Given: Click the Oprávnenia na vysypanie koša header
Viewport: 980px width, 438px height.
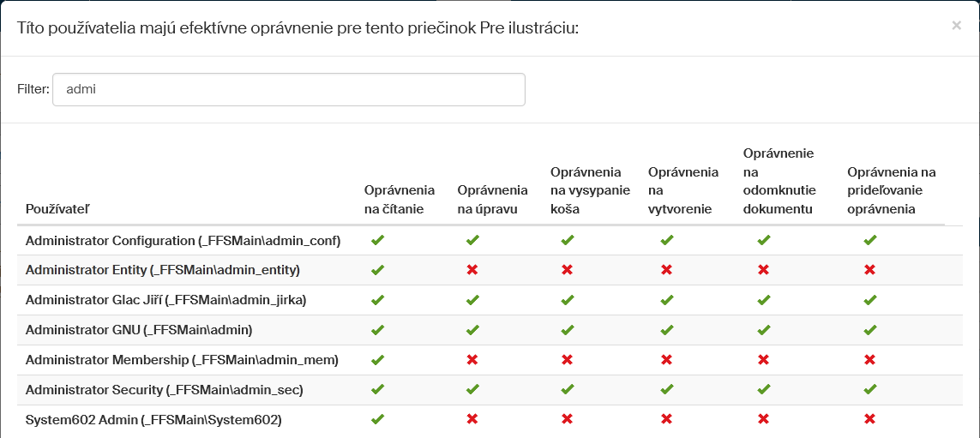Looking at the screenshot, I should [x=590, y=190].
